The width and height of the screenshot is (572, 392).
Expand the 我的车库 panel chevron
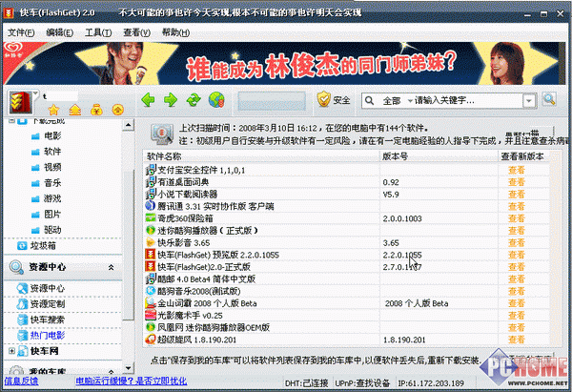pos(111,371)
